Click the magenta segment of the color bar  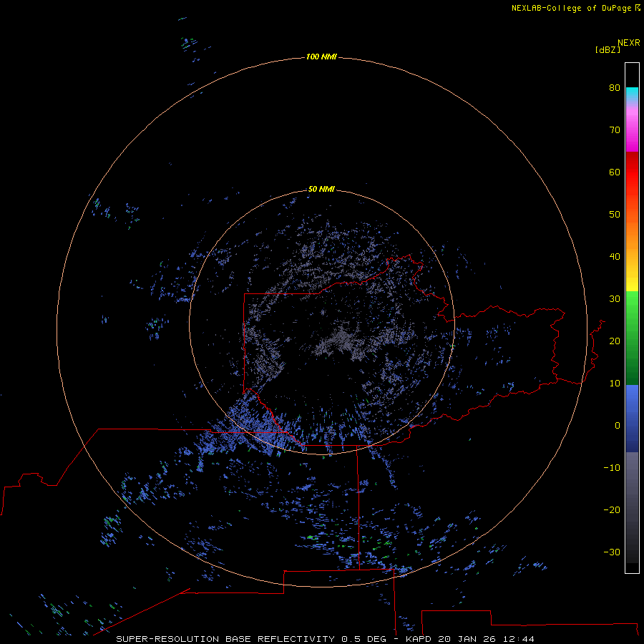(x=632, y=132)
